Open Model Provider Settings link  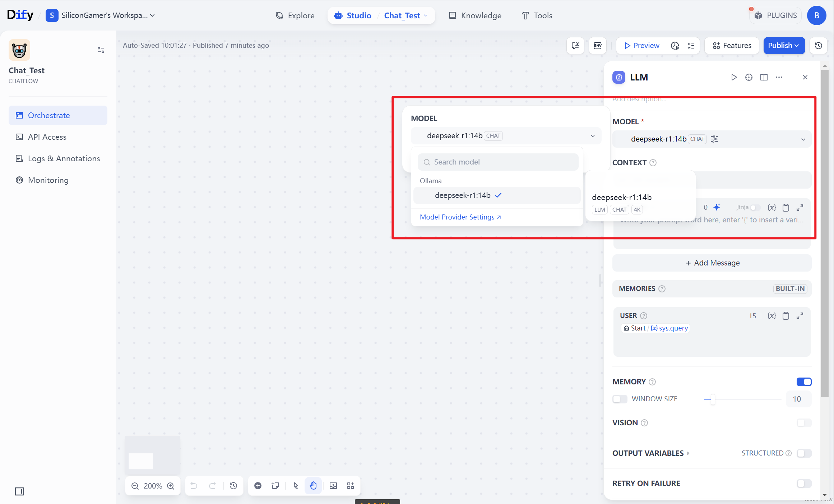pos(460,217)
